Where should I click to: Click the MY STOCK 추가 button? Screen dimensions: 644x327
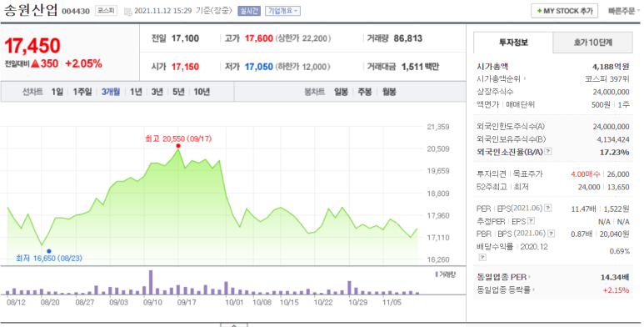pyautogui.click(x=564, y=11)
